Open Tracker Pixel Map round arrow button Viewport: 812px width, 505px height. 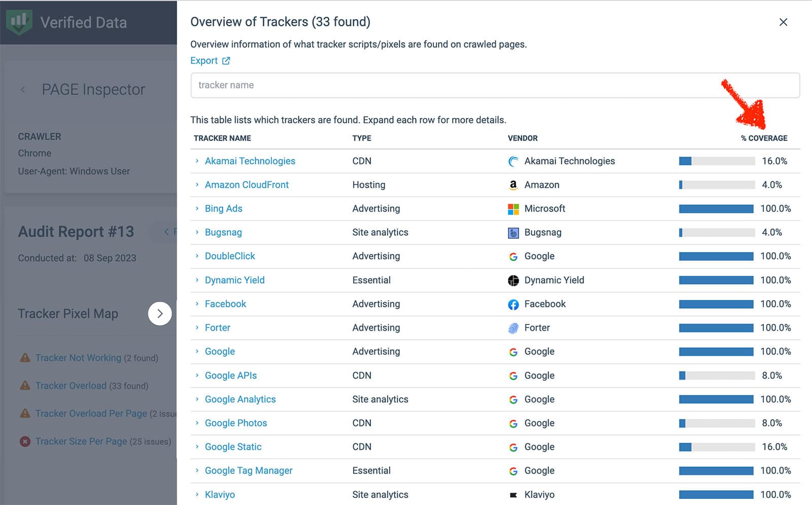(160, 314)
